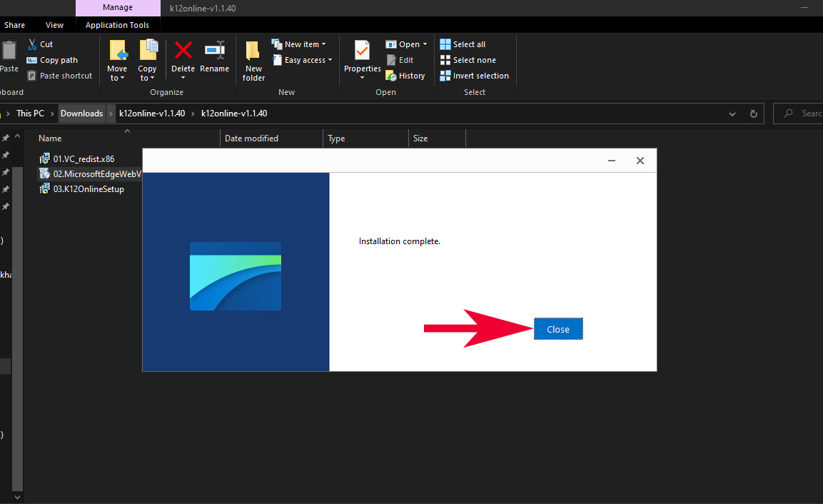This screenshot has width=823, height=504.
Task: Open the address bar history dropdown
Action: click(x=732, y=114)
